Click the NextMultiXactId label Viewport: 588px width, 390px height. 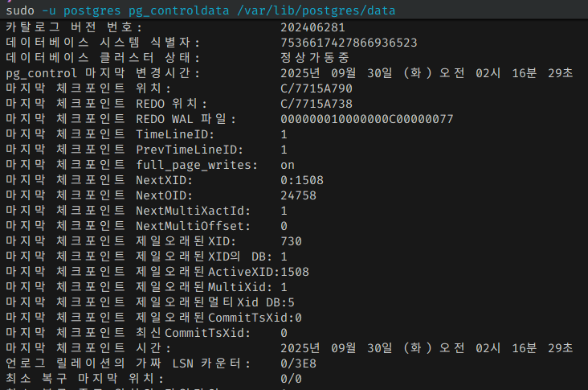[x=128, y=211]
